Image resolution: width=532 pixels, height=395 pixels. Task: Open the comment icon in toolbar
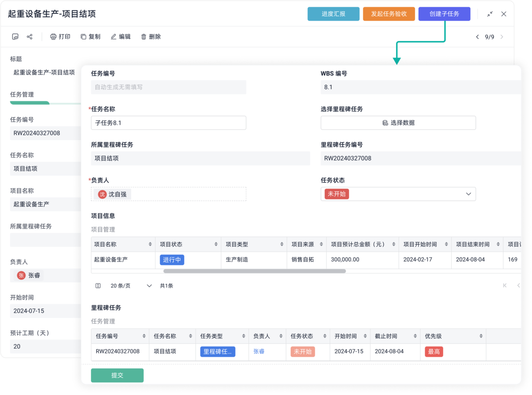16,37
